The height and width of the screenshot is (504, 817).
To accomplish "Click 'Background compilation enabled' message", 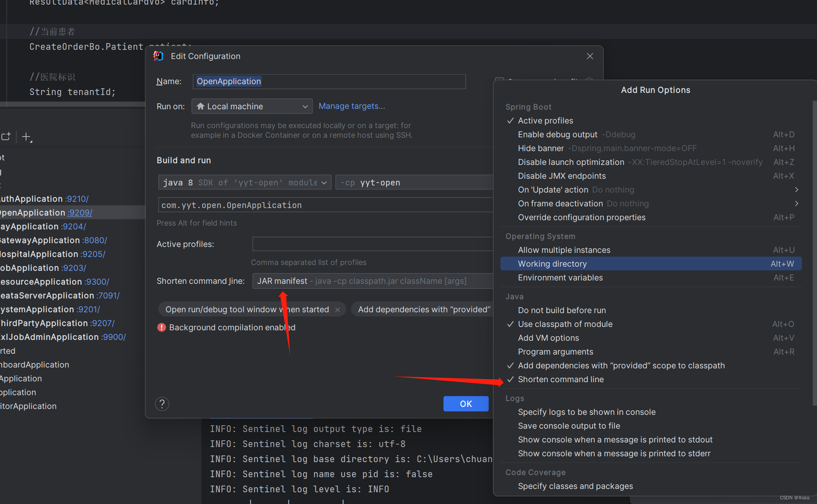I will 232,327.
